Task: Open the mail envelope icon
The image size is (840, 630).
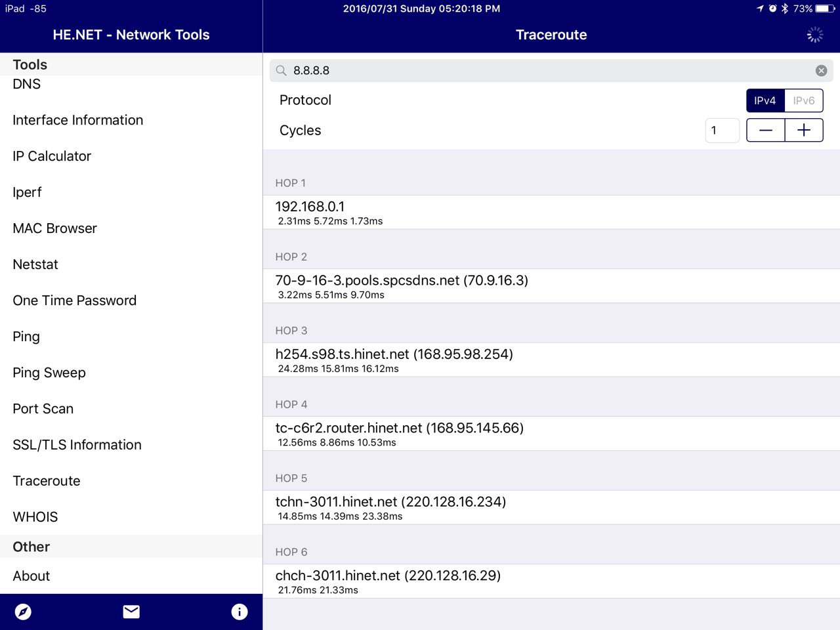Action: pos(131,612)
